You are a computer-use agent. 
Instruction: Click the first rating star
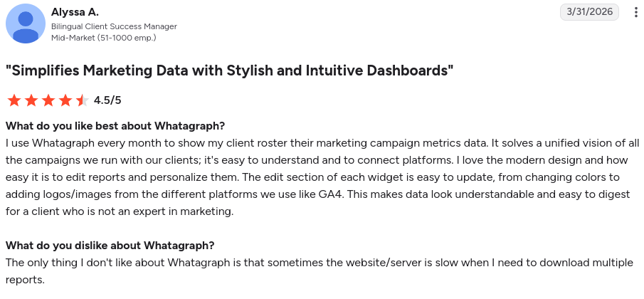14,100
